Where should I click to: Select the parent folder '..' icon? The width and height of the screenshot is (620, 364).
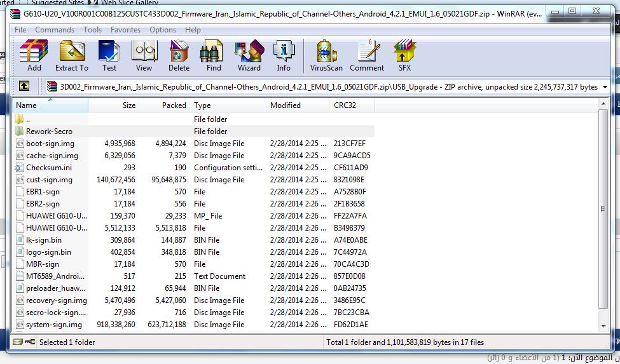point(20,119)
